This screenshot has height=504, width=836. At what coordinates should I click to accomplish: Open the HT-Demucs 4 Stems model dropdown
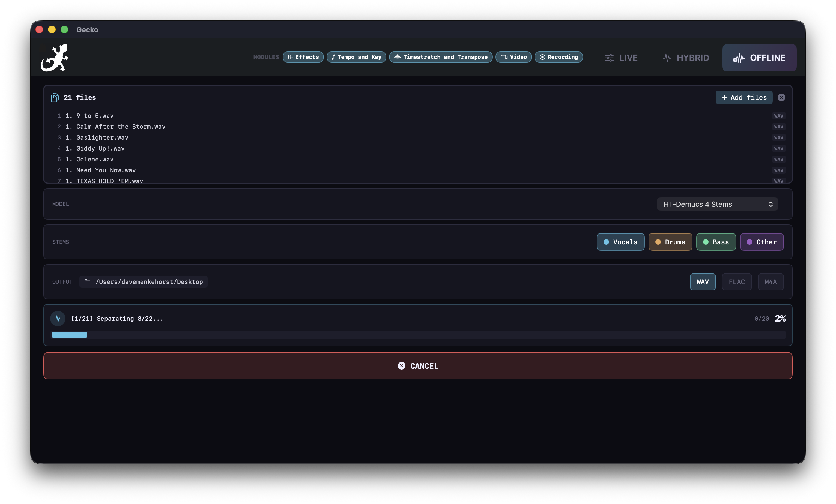click(x=717, y=204)
